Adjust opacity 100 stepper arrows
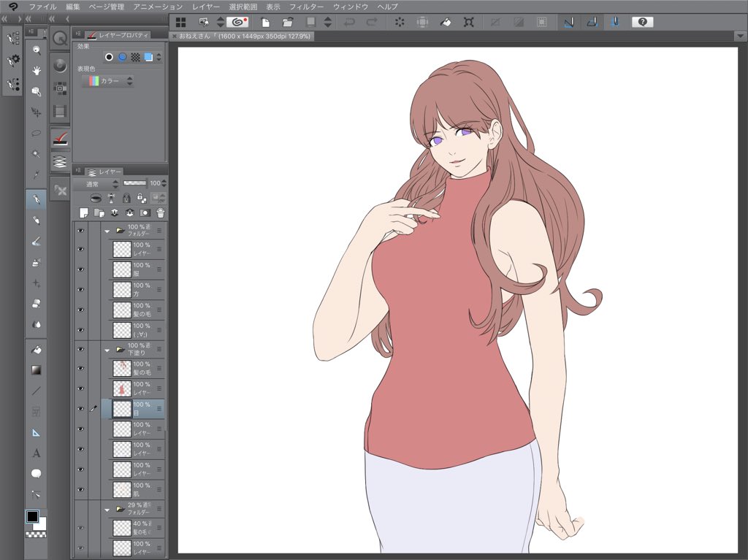This screenshot has height=560, width=748. tap(164, 183)
